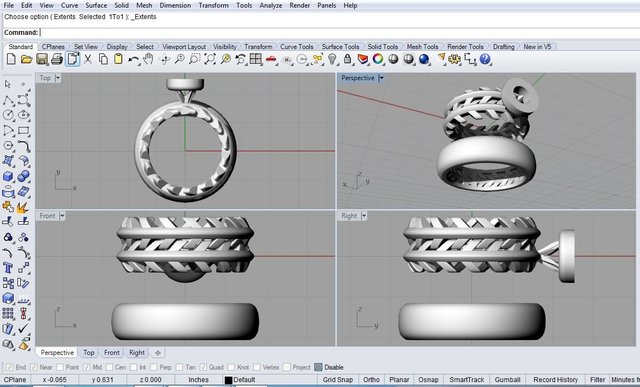Select the Polyline tool in the sidebar
The image size is (640, 387).
(8, 100)
